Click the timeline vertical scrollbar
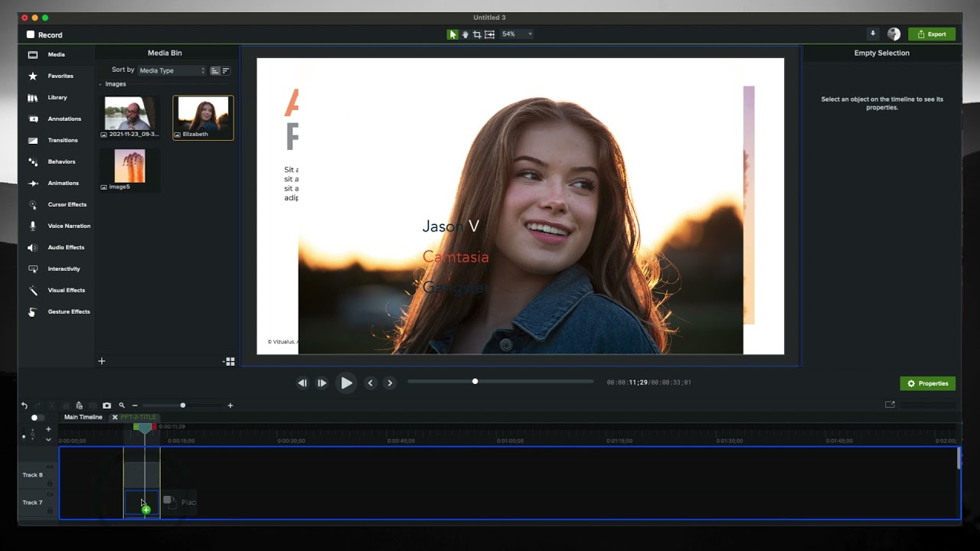 pos(959,458)
